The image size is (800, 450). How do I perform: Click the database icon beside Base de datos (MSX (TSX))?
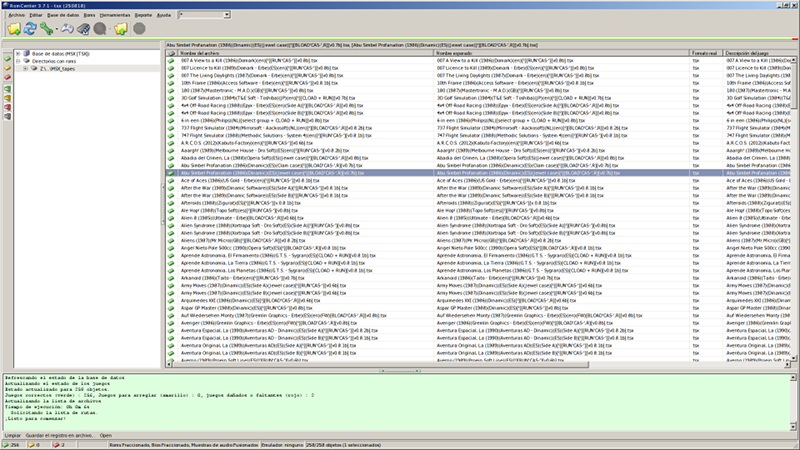(x=27, y=53)
